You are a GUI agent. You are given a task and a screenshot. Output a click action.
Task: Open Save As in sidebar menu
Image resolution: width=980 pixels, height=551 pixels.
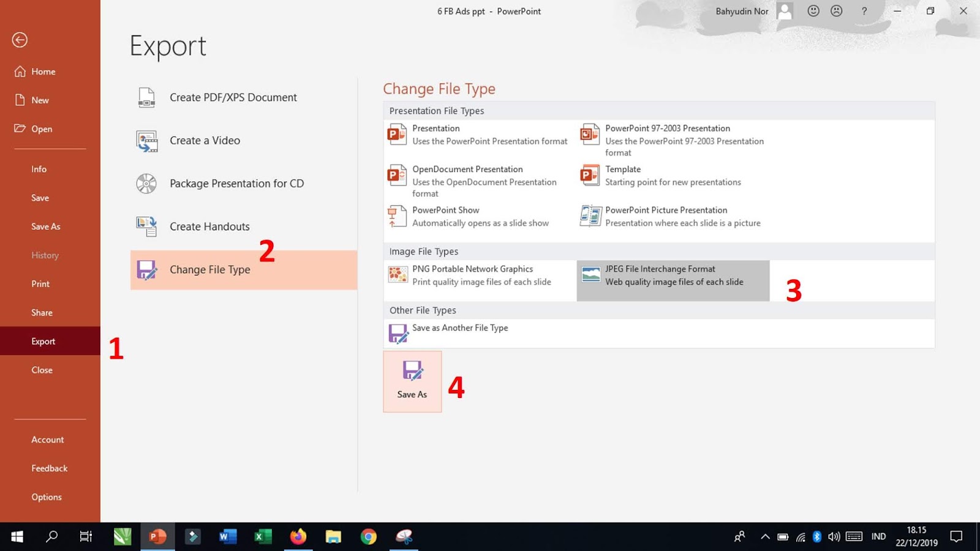(x=50, y=227)
